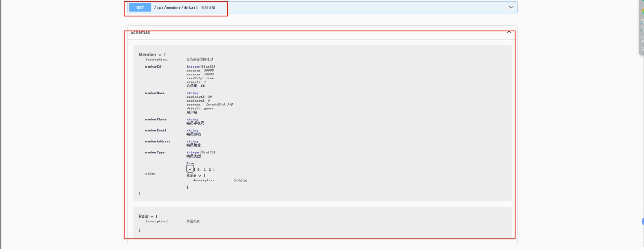The width and height of the screenshot is (644, 249).
Task: Collapse the Member model using its chevron
Action: (160, 55)
